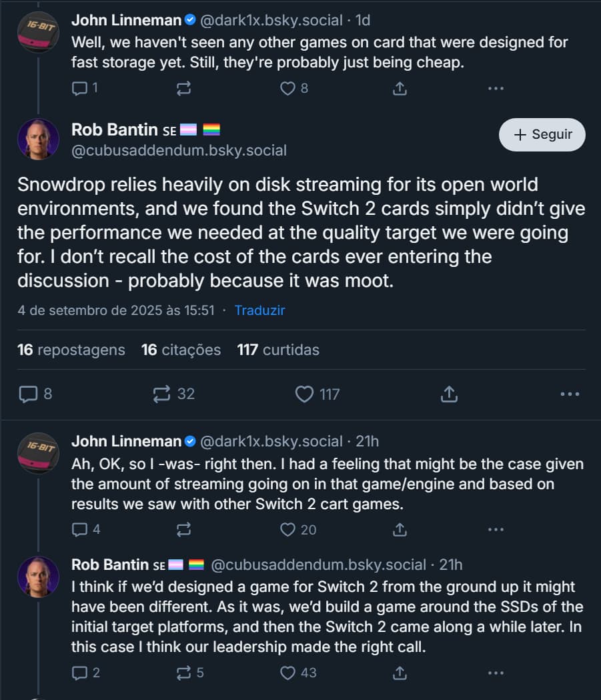This screenshot has width=601, height=700.
Task: Share the main Snowdrop post
Action: pos(449,394)
